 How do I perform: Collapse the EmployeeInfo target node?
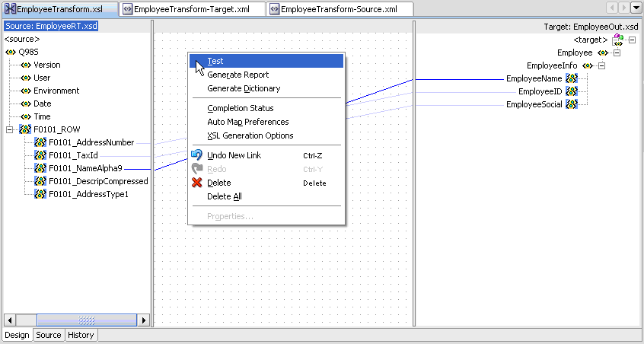(601, 65)
